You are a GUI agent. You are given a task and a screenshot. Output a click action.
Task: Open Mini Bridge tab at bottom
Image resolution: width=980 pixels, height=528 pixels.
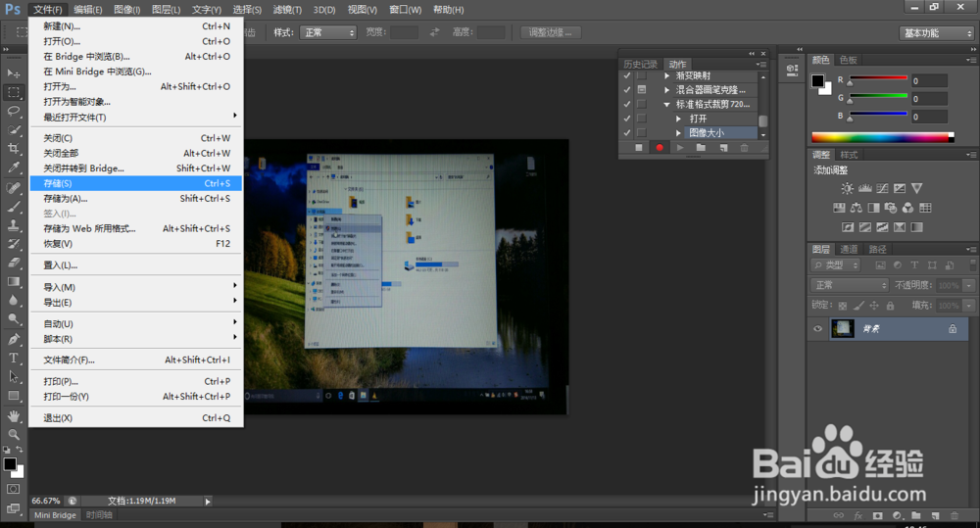tap(55, 515)
